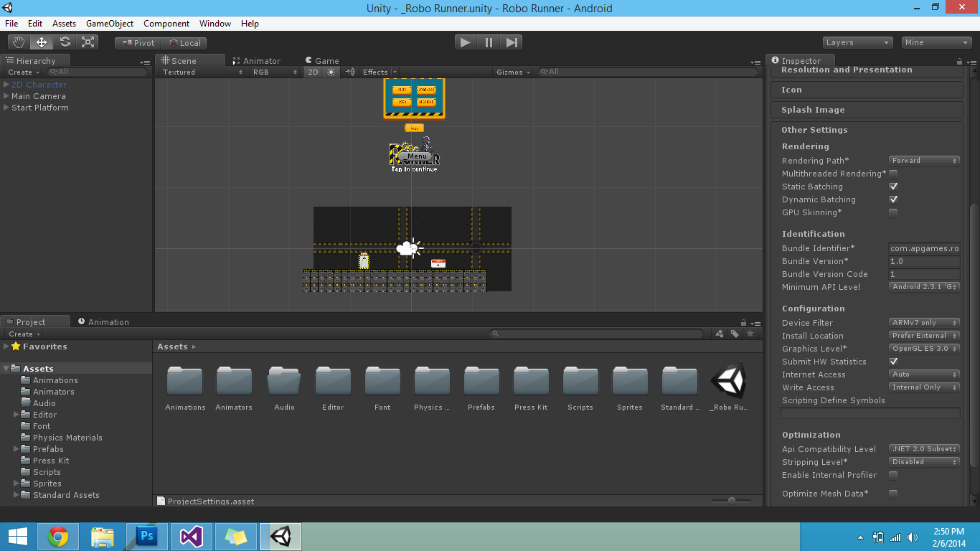Open Visual Studio from the taskbar

(192, 537)
